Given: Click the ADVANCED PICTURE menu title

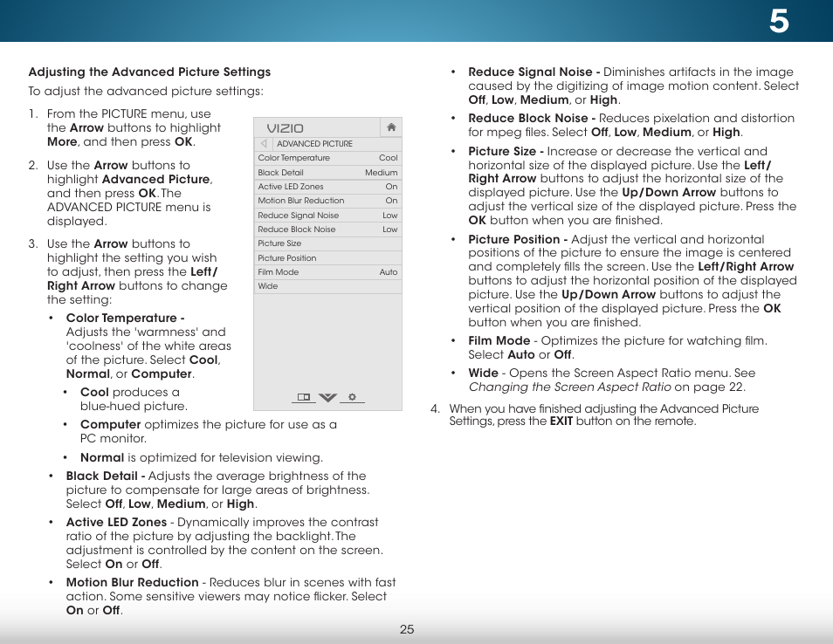Looking at the screenshot, I should [x=314, y=144].
